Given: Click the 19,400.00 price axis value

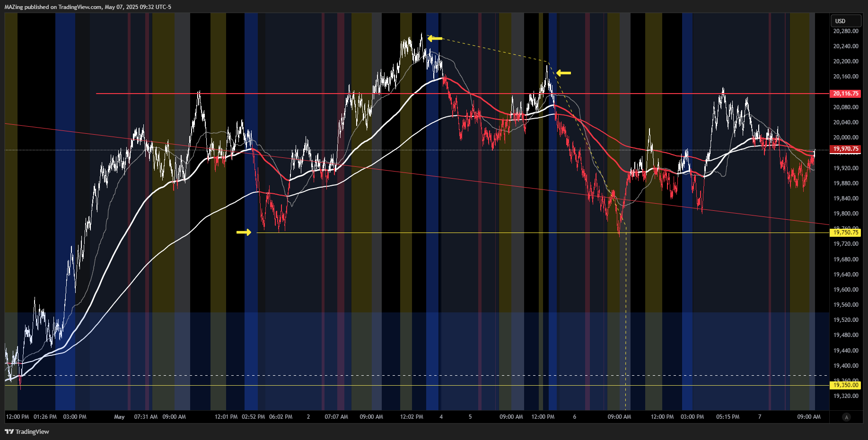Looking at the screenshot, I should click(x=846, y=366).
